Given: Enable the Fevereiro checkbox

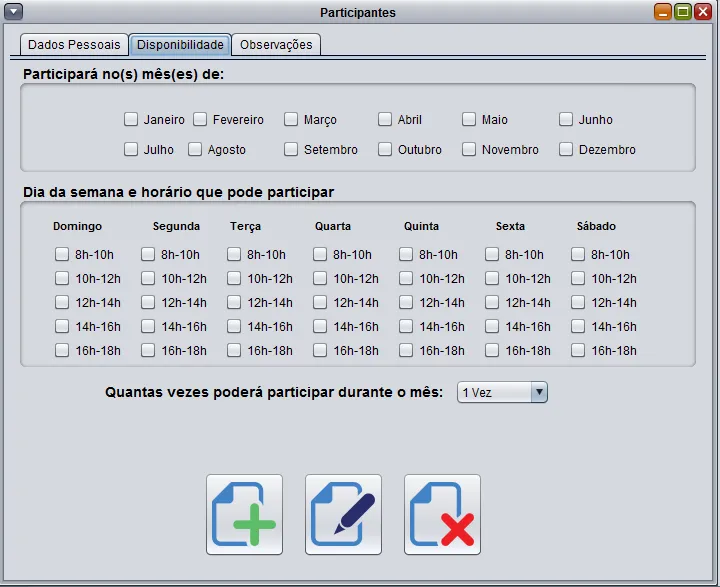Looking at the screenshot, I should coord(200,119).
